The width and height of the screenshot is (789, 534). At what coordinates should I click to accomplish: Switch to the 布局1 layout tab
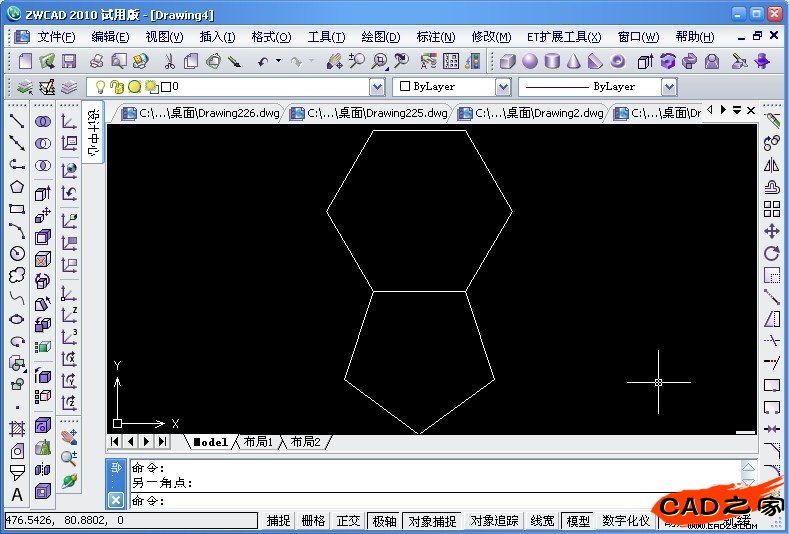[x=258, y=442]
